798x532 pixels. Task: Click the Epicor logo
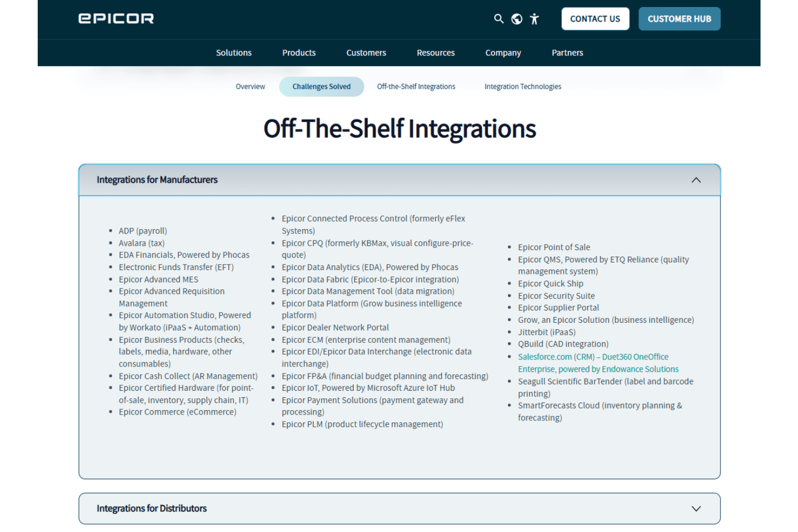116,18
